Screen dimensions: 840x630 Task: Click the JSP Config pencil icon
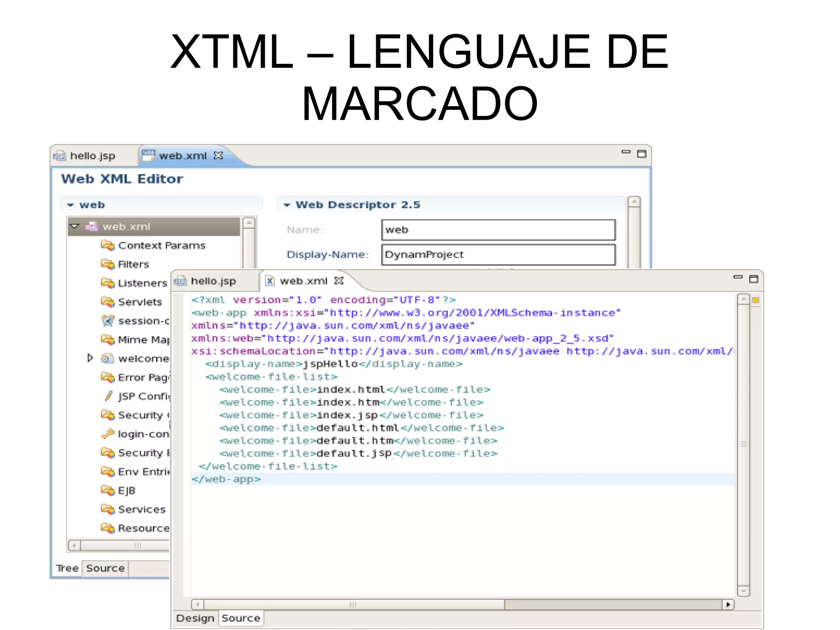108,396
